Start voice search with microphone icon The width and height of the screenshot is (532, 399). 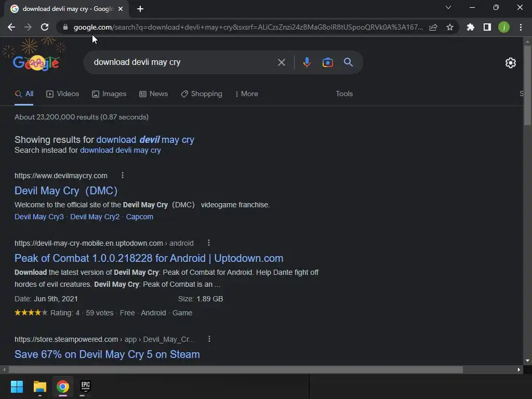307,62
